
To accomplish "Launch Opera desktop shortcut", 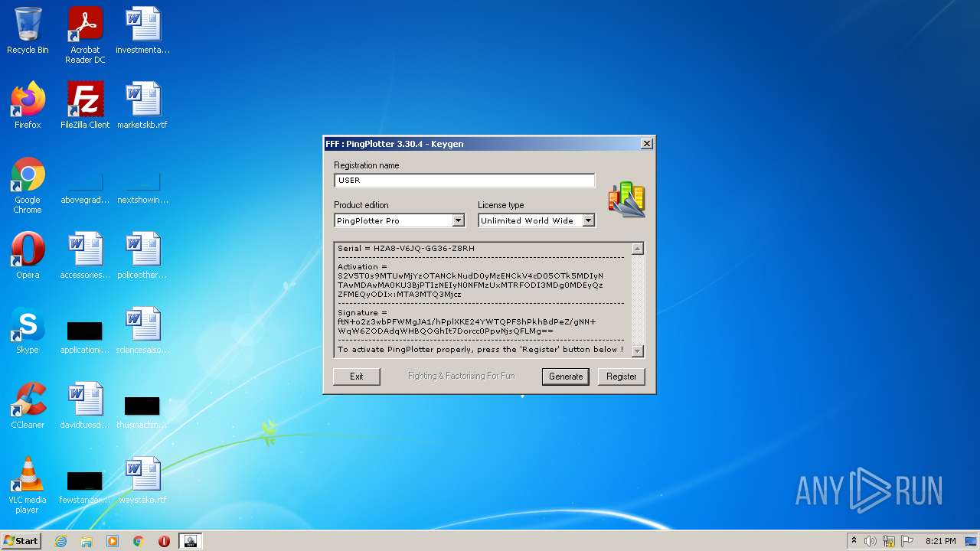I will 28,256.
